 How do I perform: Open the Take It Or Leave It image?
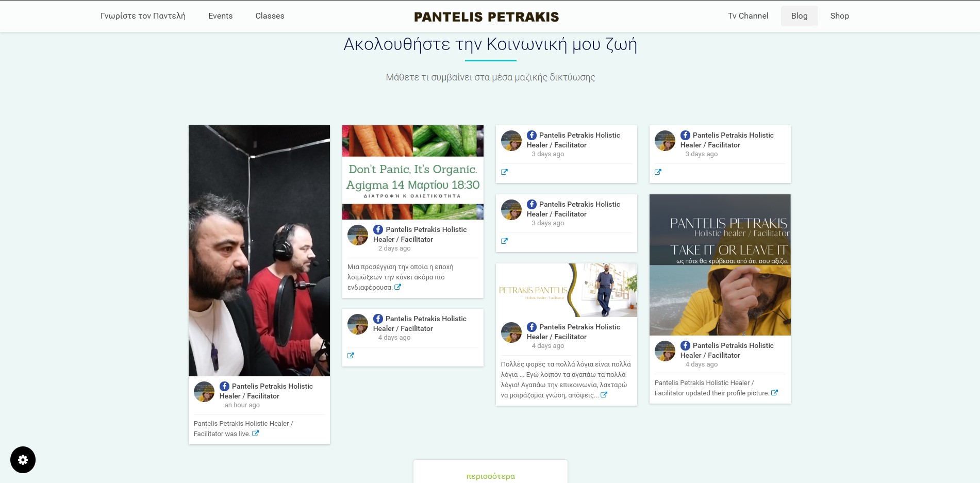(720, 265)
